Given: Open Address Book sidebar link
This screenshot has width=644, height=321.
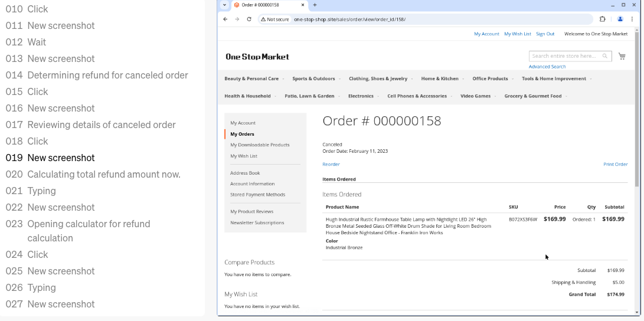Looking at the screenshot, I should tap(245, 173).
